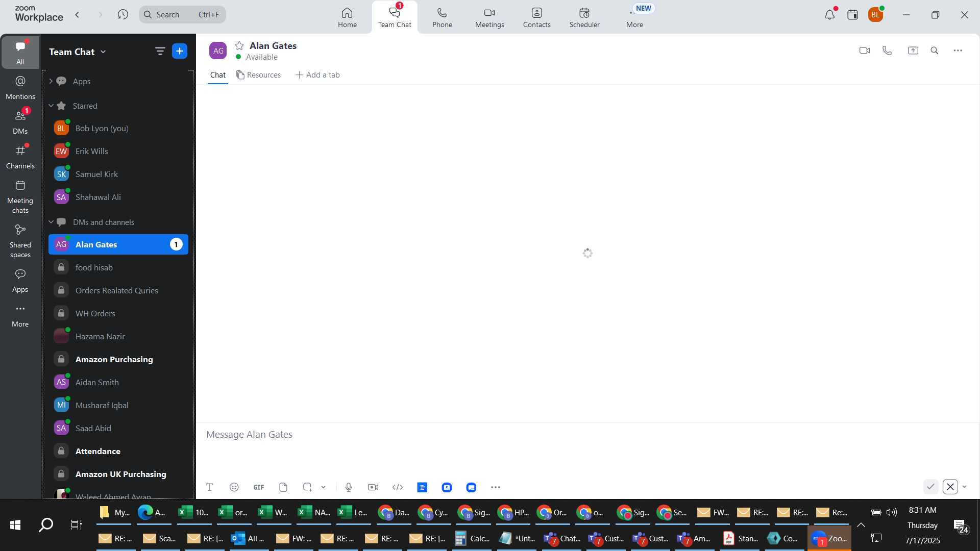Image resolution: width=980 pixels, height=551 pixels.
Task: Expand the dropdown next to composer X button
Action: (964, 487)
